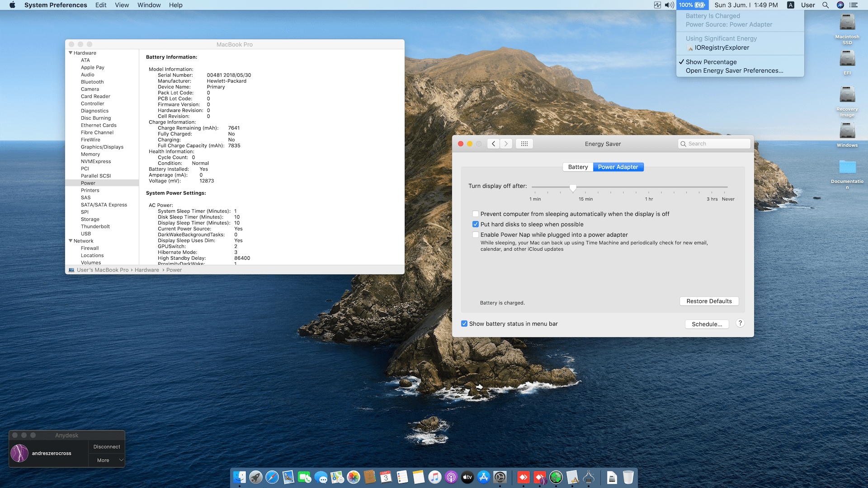The image size is (868, 488).
Task: Select Open Energy Saver Preferences menu item
Action: 734,70
